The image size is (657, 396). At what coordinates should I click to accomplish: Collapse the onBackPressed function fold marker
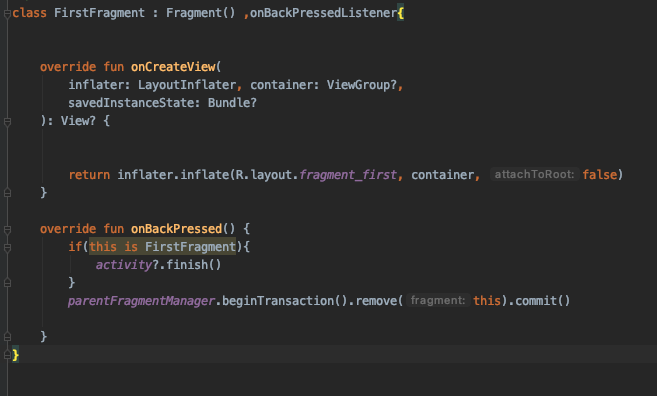click(x=7, y=230)
